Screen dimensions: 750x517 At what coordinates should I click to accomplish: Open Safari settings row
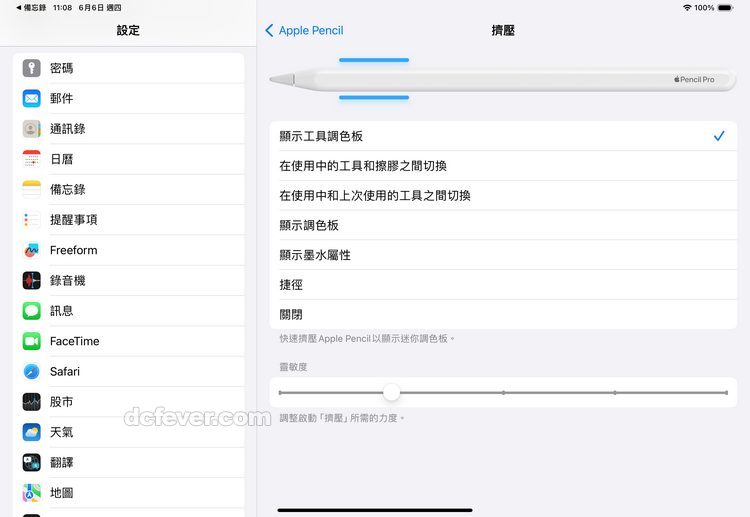point(129,372)
